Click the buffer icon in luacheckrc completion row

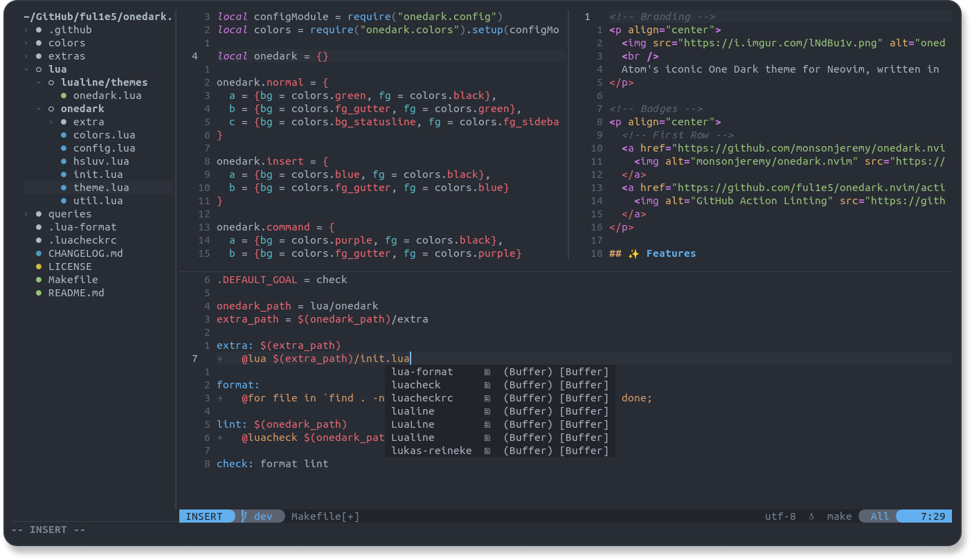(x=487, y=398)
